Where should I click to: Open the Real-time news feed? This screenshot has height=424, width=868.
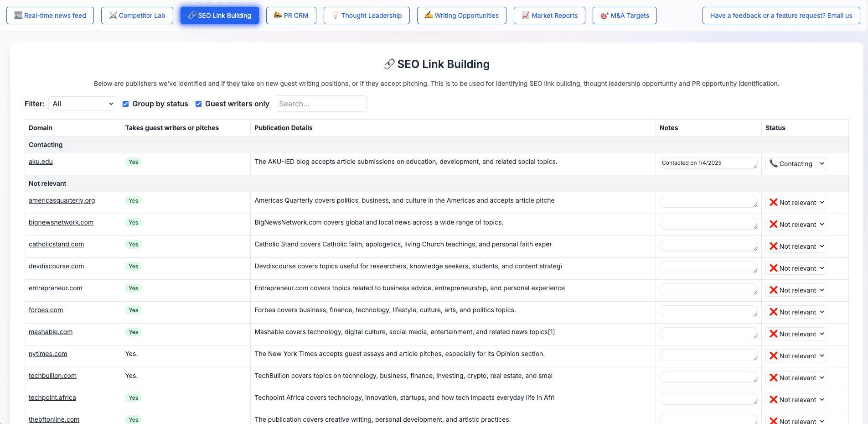(x=50, y=15)
